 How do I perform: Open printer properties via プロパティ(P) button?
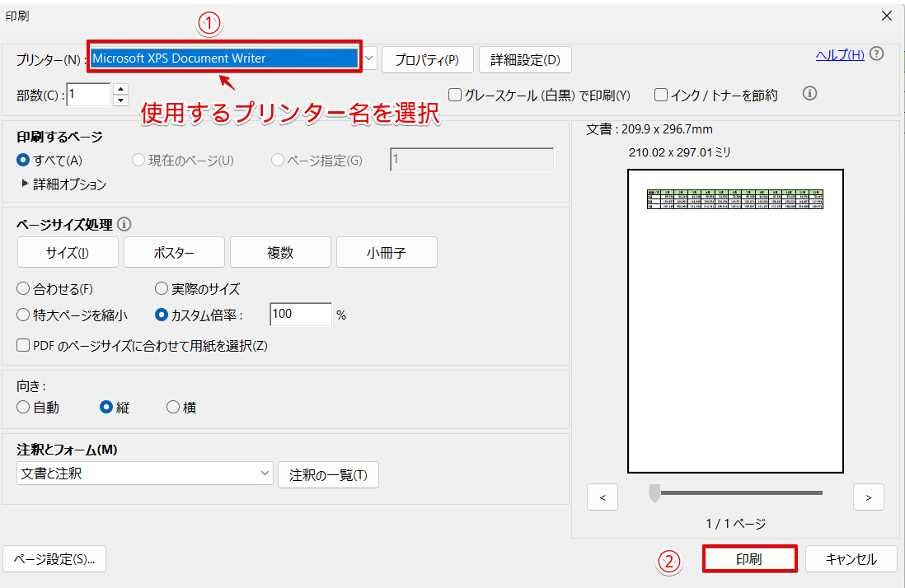pyautogui.click(x=427, y=59)
